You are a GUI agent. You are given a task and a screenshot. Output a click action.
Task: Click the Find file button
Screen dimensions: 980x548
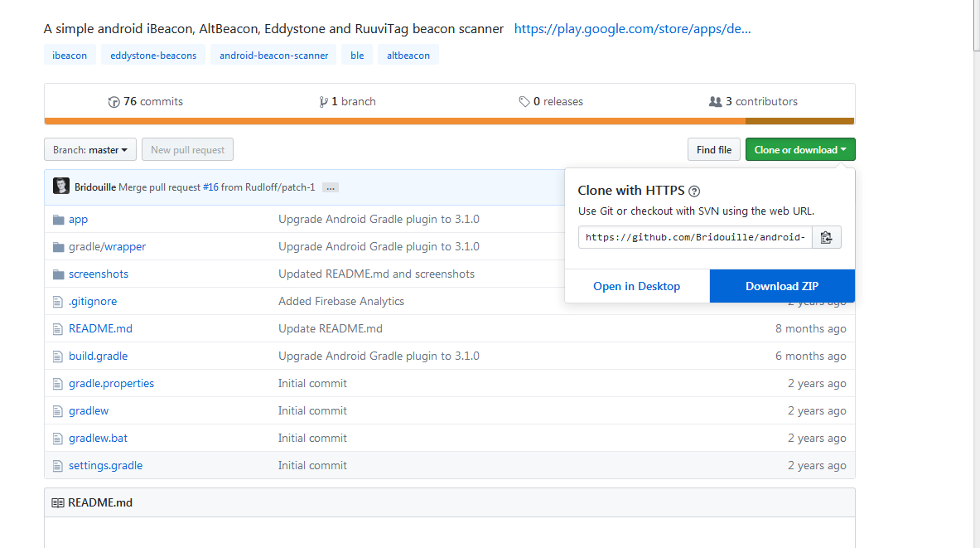[713, 150]
